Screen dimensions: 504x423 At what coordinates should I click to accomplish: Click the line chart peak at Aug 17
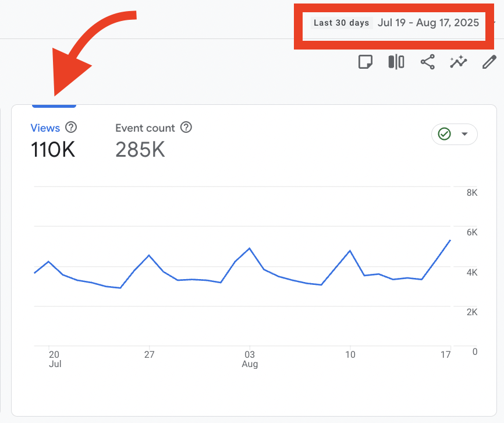450,240
